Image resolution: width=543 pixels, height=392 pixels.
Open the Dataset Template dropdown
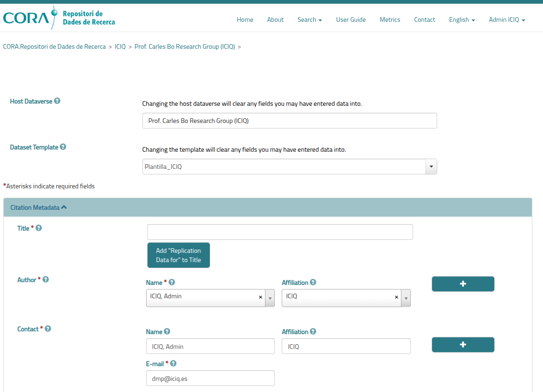[431, 167]
